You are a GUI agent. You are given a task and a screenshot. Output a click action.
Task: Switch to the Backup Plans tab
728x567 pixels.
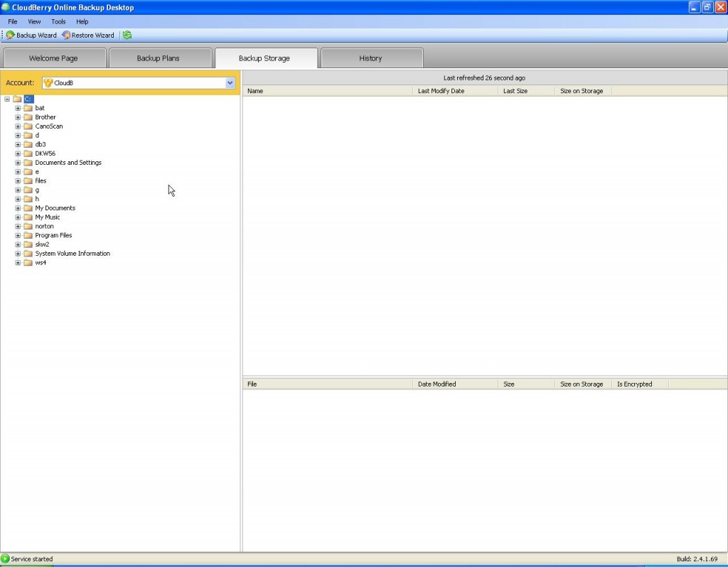[159, 58]
